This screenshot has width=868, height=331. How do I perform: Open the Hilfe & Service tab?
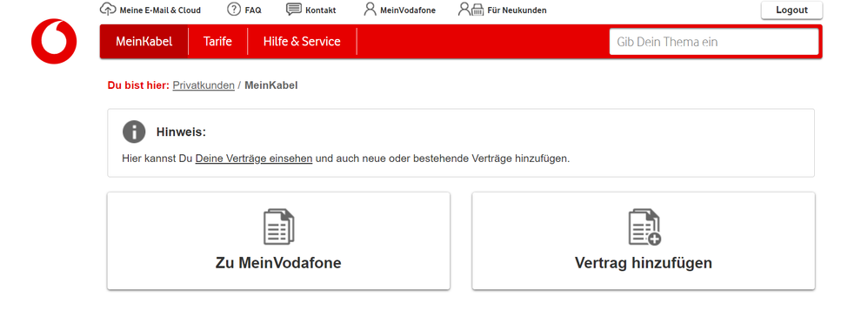[x=302, y=42]
